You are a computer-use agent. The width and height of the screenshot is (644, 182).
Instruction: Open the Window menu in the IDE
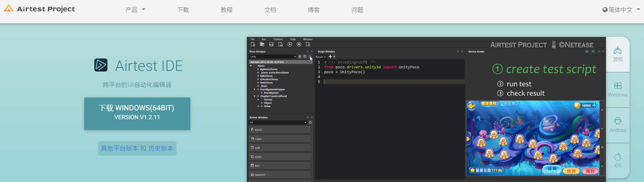point(308,39)
